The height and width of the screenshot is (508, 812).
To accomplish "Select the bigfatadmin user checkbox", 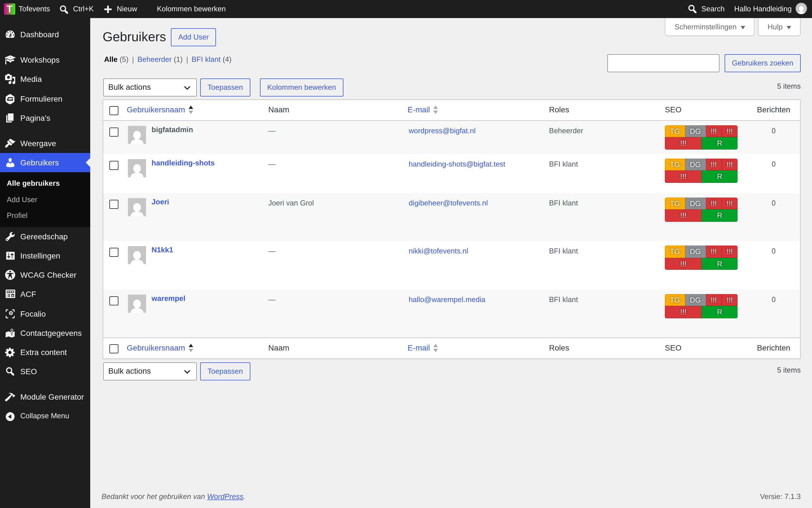I will (x=114, y=132).
